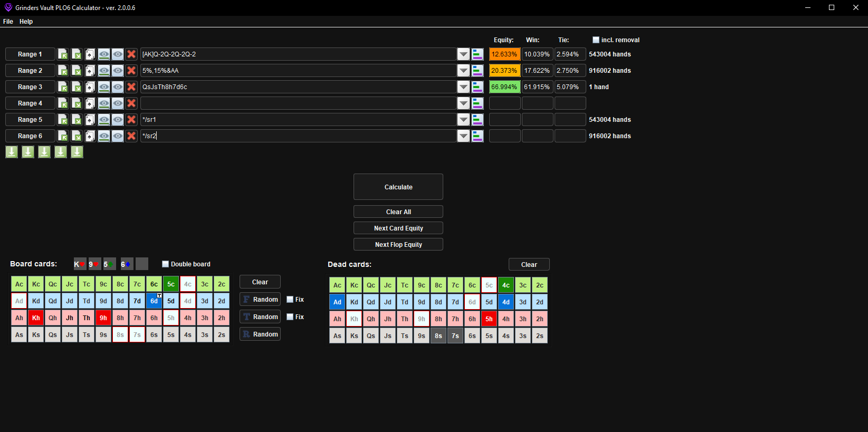Open the File menu

point(8,22)
